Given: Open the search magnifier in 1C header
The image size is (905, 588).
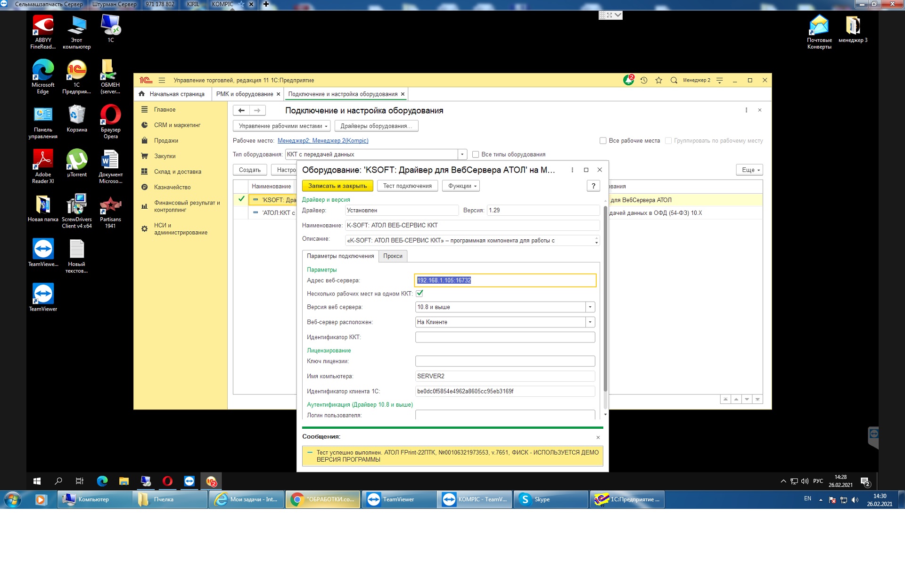Looking at the screenshot, I should pos(674,80).
